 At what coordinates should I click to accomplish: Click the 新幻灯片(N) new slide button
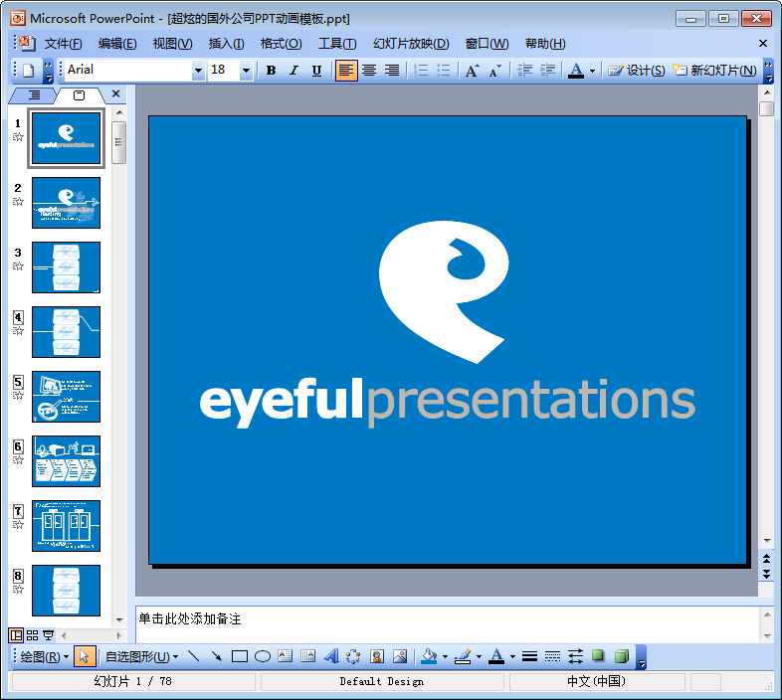pyautogui.click(x=714, y=71)
